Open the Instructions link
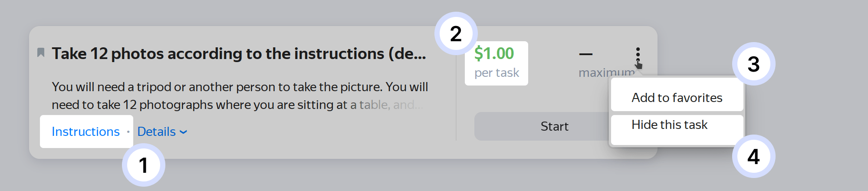This screenshot has height=191, width=868. [85, 132]
